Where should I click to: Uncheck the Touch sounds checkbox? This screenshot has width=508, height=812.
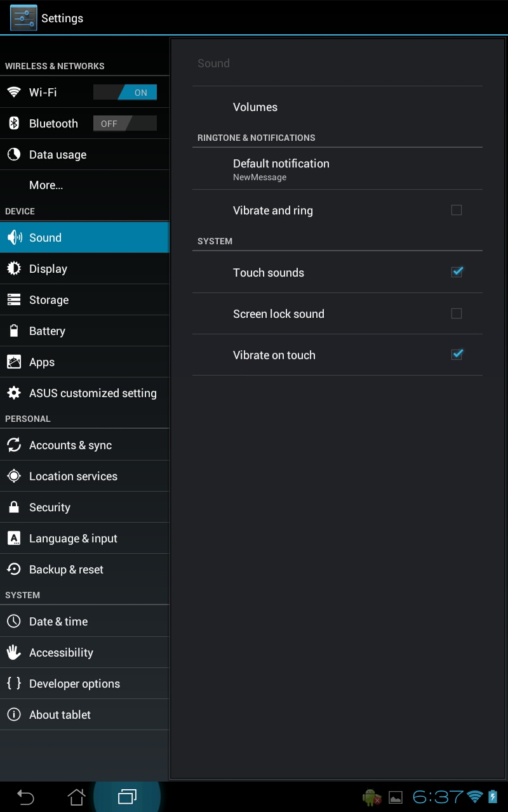[x=456, y=272]
